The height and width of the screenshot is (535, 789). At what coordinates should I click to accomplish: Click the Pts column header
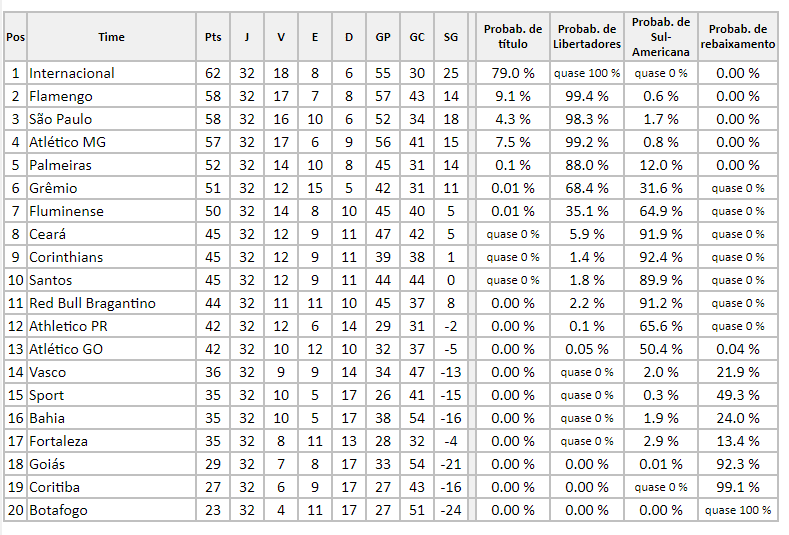tap(213, 37)
